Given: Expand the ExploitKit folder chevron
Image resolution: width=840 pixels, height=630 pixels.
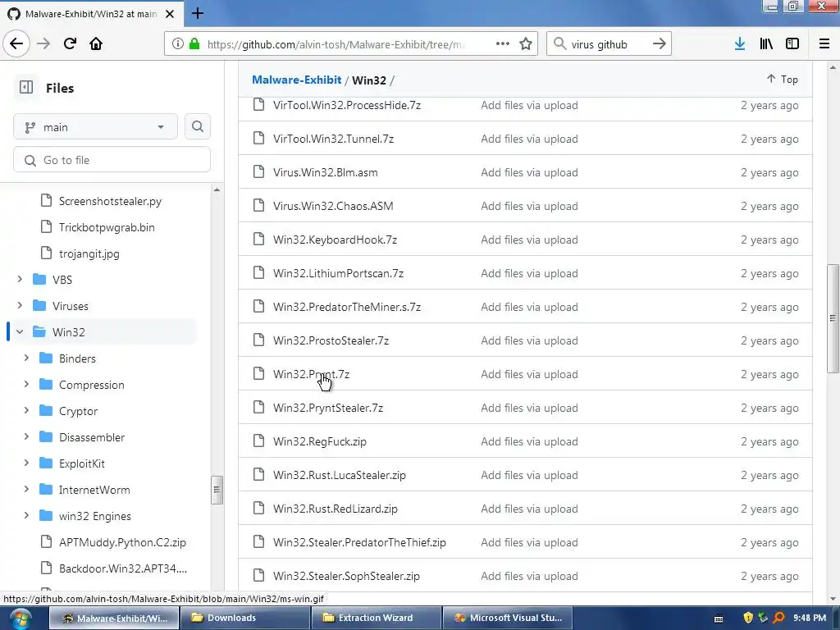Looking at the screenshot, I should [26, 463].
